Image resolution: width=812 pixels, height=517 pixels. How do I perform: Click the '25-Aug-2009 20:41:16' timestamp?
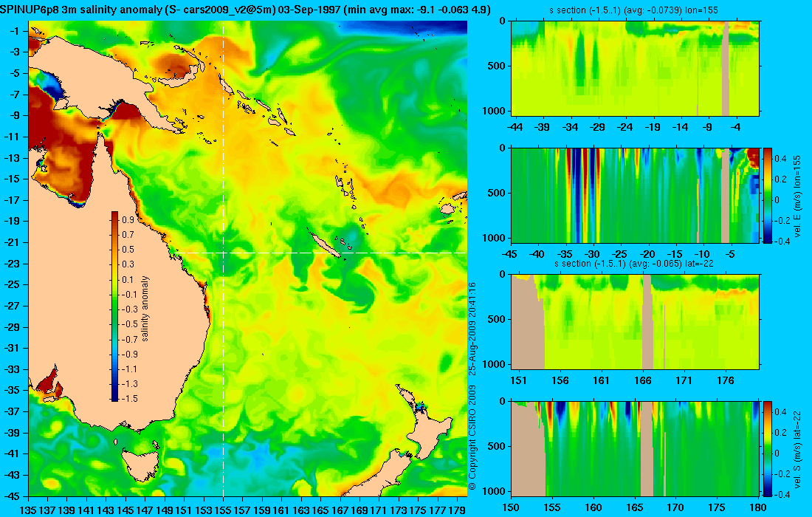[x=472, y=329]
